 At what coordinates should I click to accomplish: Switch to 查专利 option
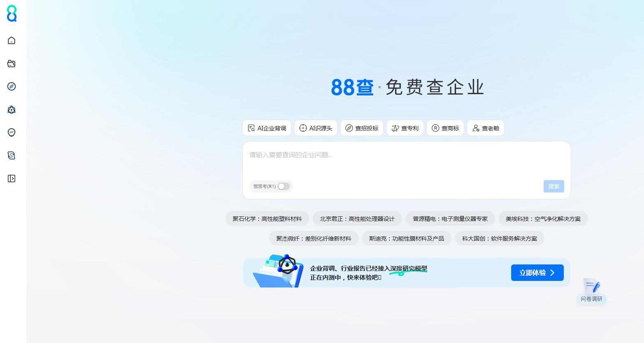pos(405,128)
